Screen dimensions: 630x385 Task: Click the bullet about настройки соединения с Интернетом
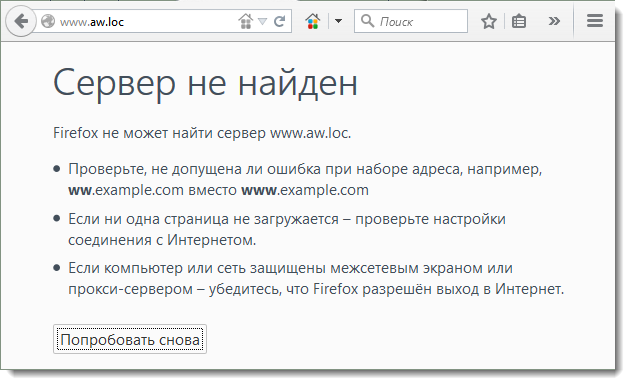287,229
